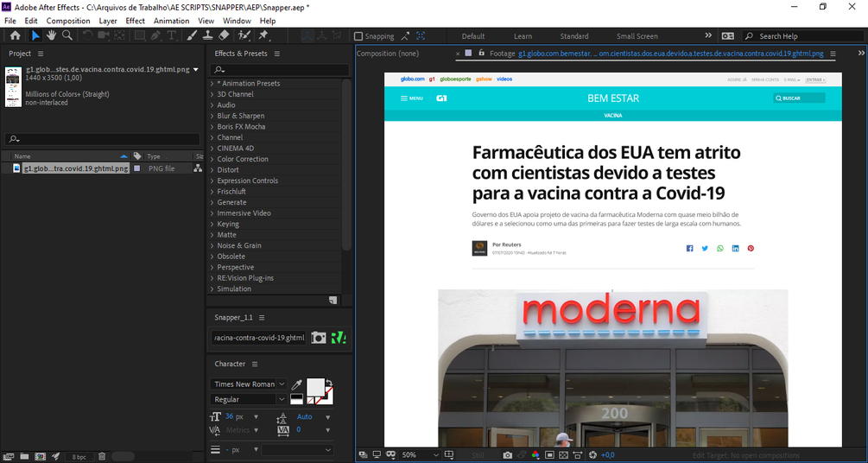Toggle mask and shape path visibility
Viewport: 868px width, 463px height.
tap(391, 454)
